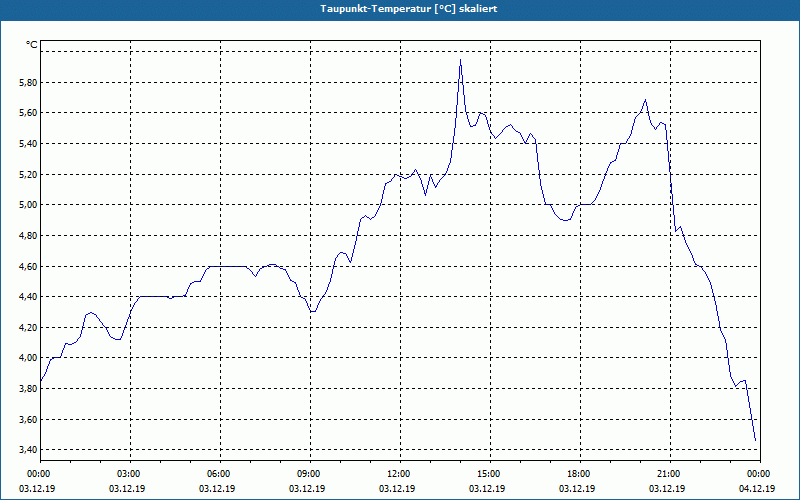Screen dimensions: 800x500
Task: Click the highest peak of the blue curve
Action: tap(460, 60)
